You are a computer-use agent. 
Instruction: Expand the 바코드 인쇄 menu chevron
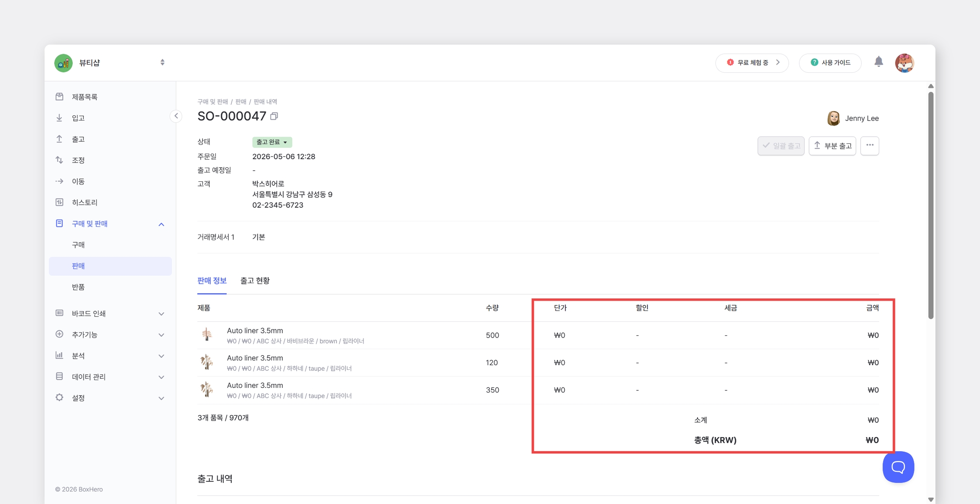point(161,314)
